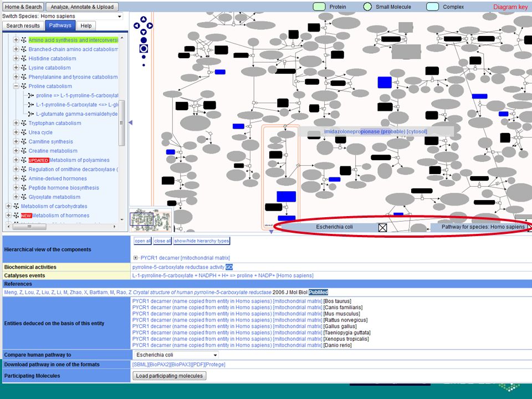Open the PubMed badge for the reference
This screenshot has width=532, height=399.
318,292
